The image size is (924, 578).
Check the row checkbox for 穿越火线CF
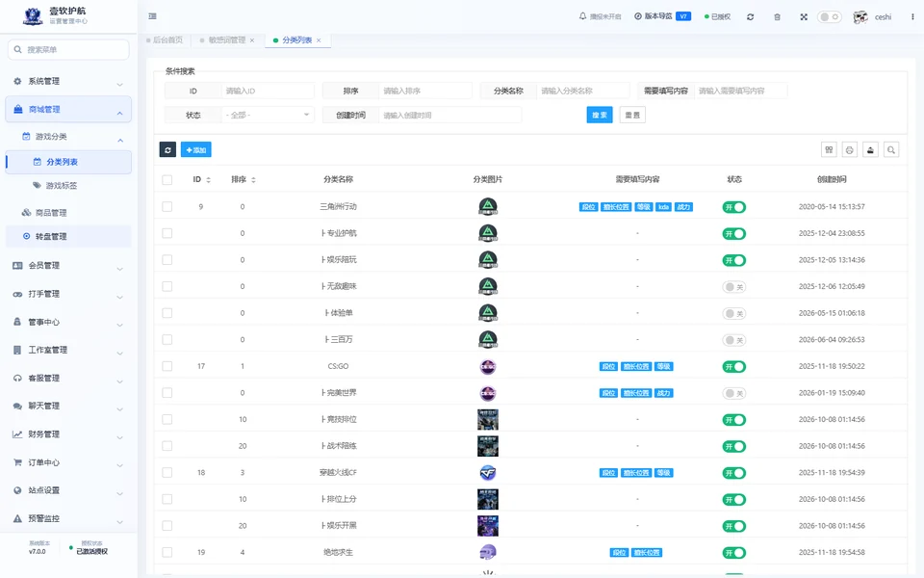pyautogui.click(x=167, y=472)
